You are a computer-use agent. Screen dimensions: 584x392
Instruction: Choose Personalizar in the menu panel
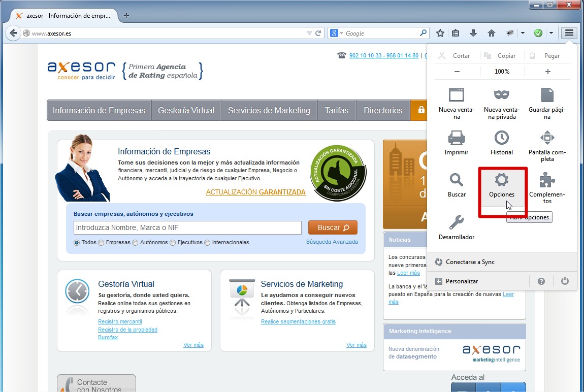tap(478, 281)
